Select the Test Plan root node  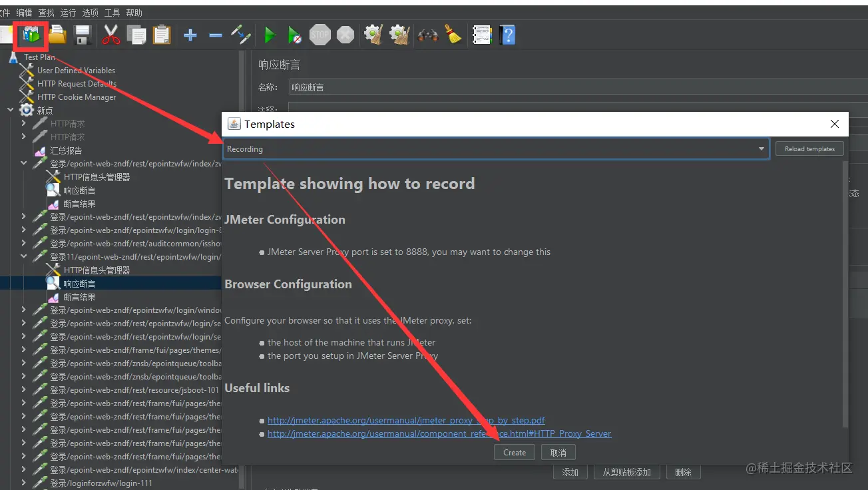[39, 57]
